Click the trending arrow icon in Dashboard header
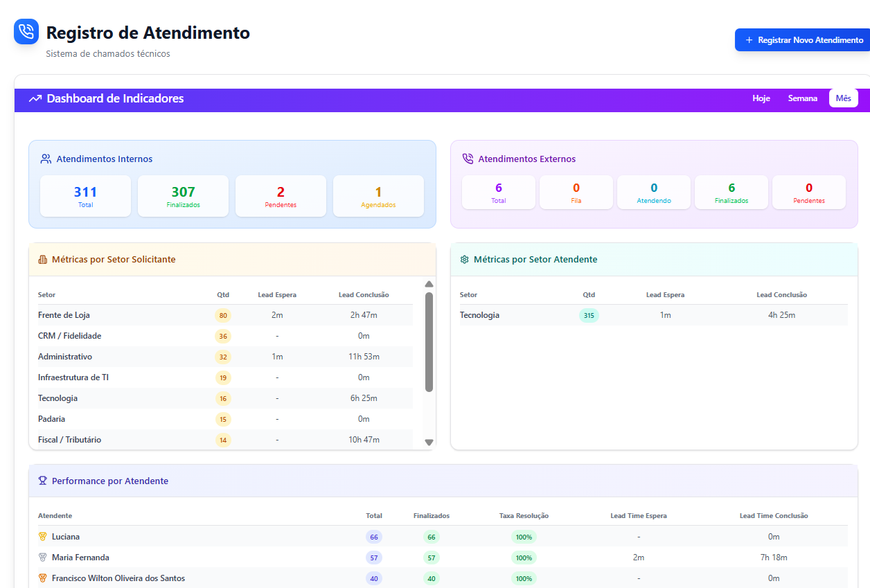Viewport: 870px width, 588px height. point(35,99)
